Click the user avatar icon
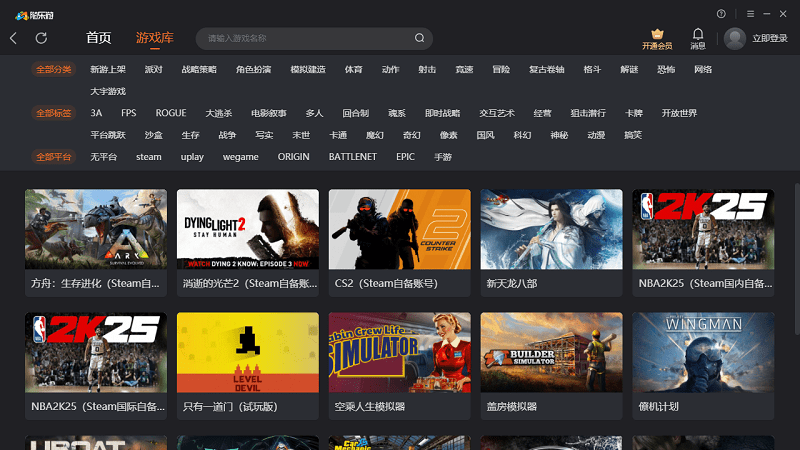This screenshot has width=800, height=450. click(x=735, y=39)
